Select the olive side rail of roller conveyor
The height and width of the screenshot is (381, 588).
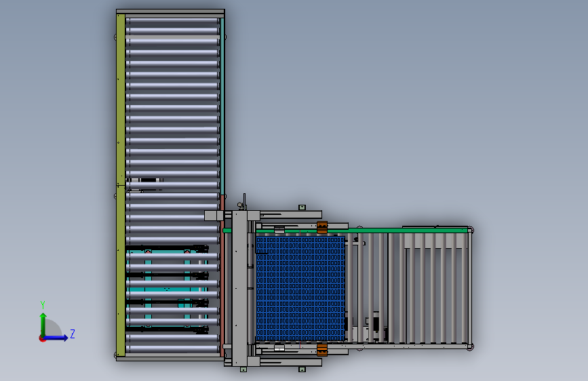click(121, 185)
